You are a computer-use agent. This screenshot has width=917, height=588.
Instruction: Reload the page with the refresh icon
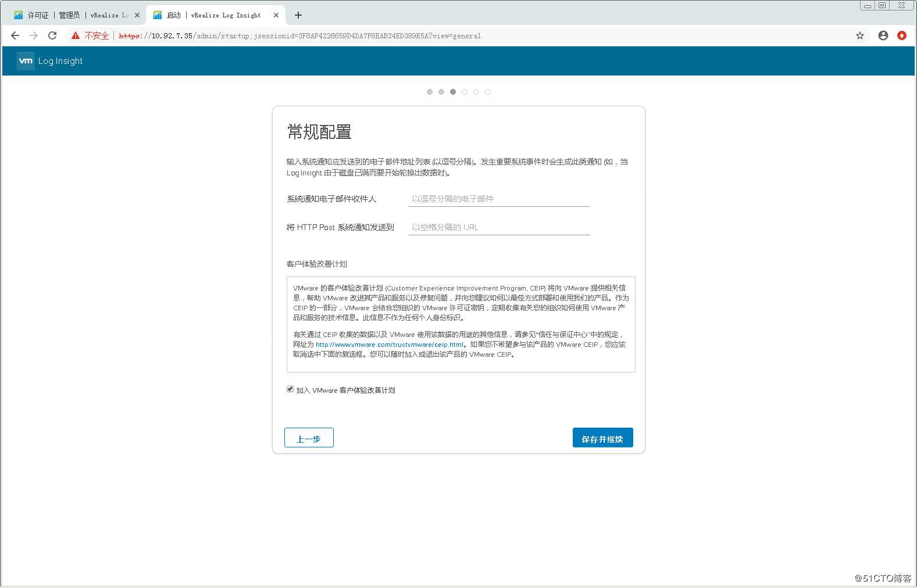tap(52, 35)
